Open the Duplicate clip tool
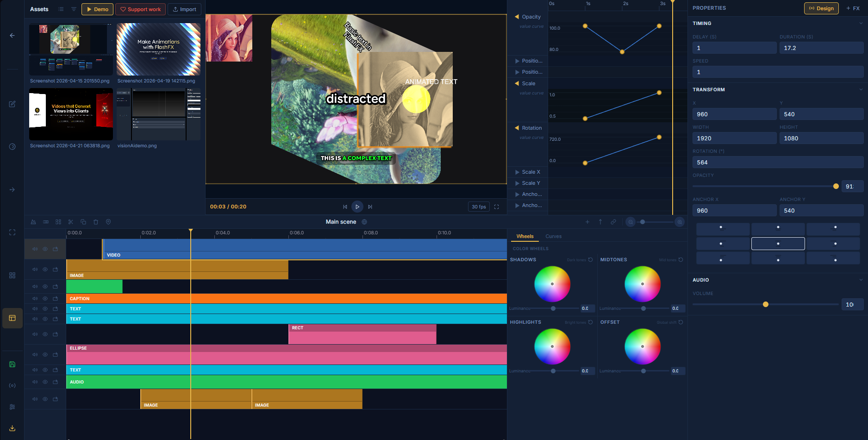Image resolution: width=868 pixels, height=440 pixels. coord(83,222)
